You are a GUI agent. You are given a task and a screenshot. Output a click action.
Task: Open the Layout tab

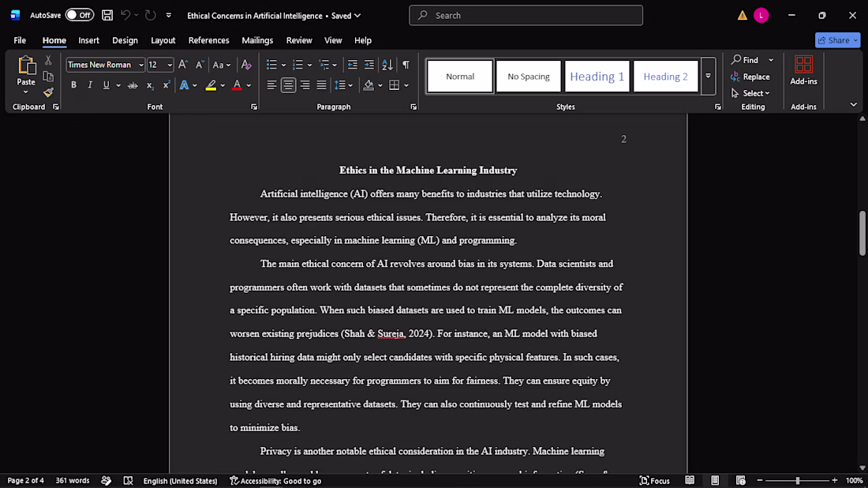click(163, 40)
